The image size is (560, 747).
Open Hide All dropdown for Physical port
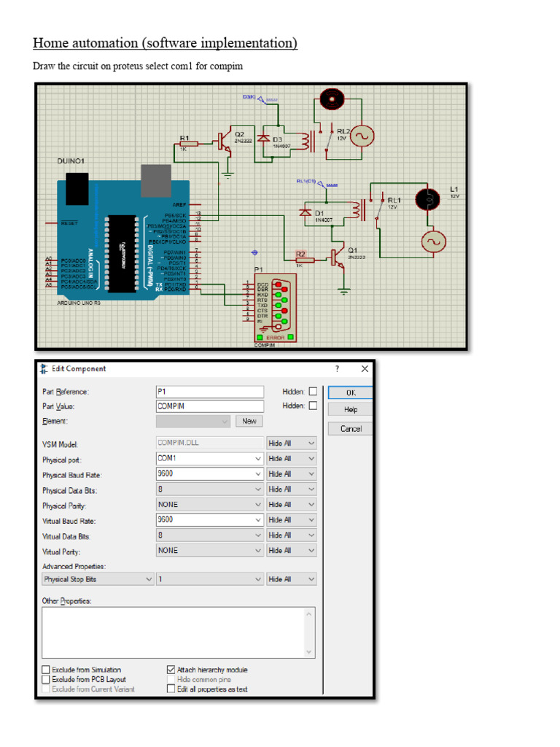pyautogui.click(x=292, y=458)
